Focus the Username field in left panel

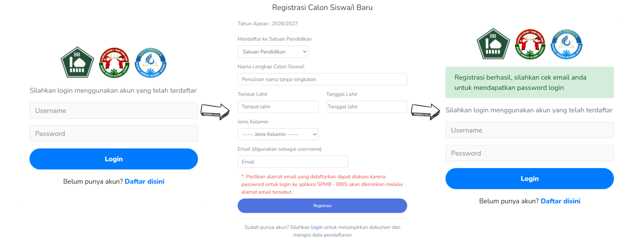[114, 111]
